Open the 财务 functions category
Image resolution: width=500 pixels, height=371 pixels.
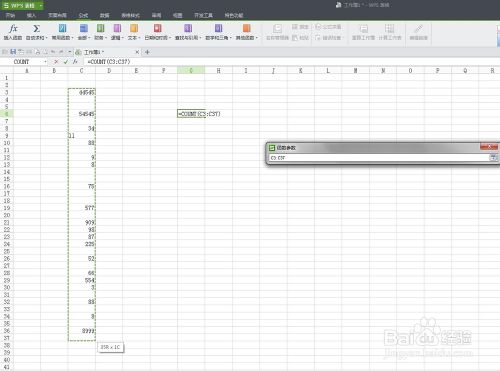[100, 32]
